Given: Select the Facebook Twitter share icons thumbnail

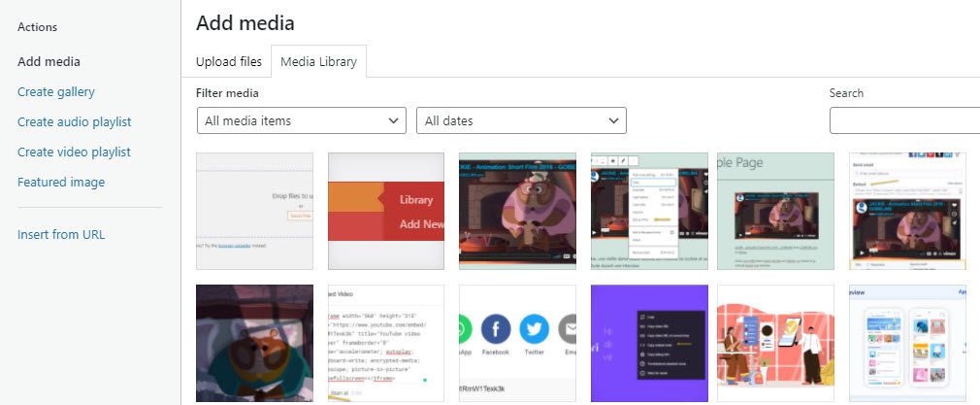Looking at the screenshot, I should pyautogui.click(x=517, y=344).
